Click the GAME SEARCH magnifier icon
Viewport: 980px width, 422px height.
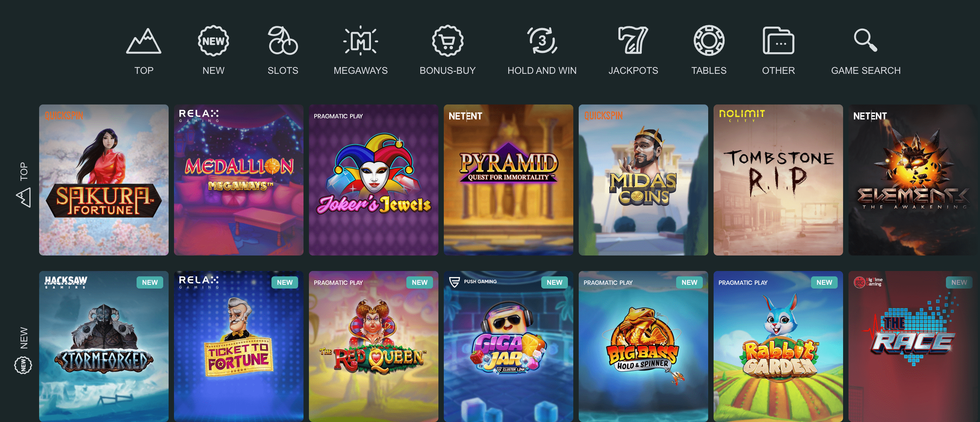pos(865,40)
